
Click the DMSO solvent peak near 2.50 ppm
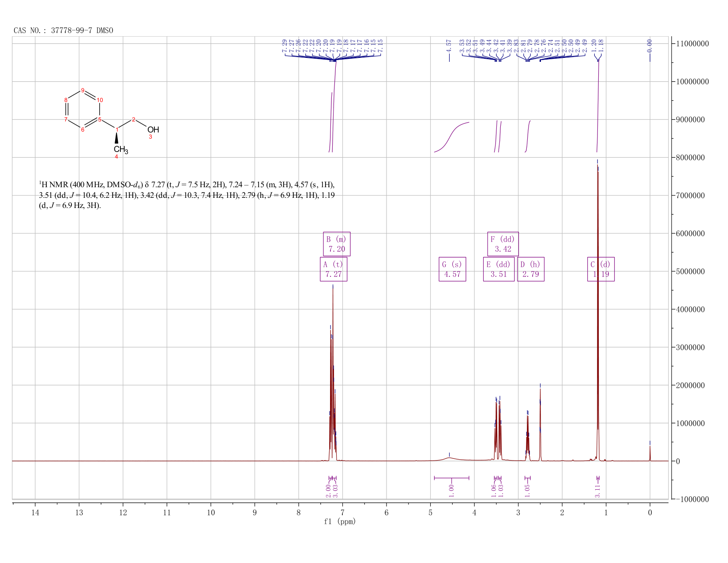[540, 425]
